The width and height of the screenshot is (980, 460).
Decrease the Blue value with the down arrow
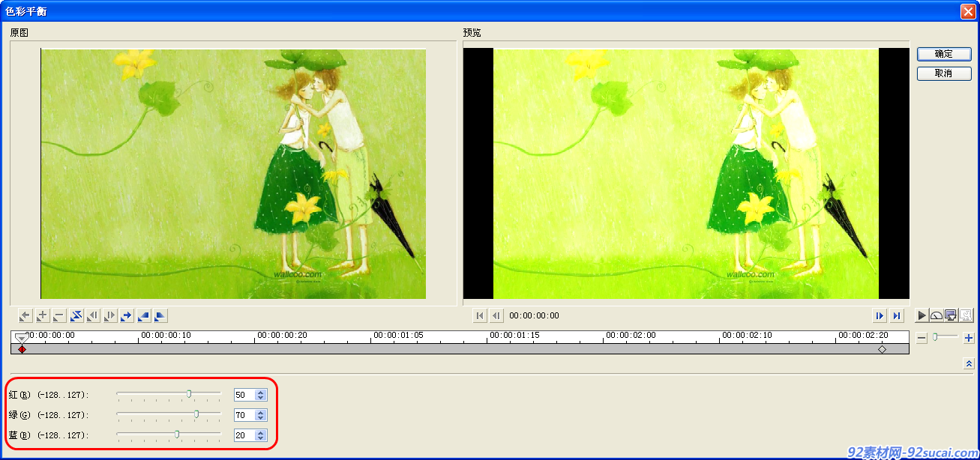pos(261,438)
